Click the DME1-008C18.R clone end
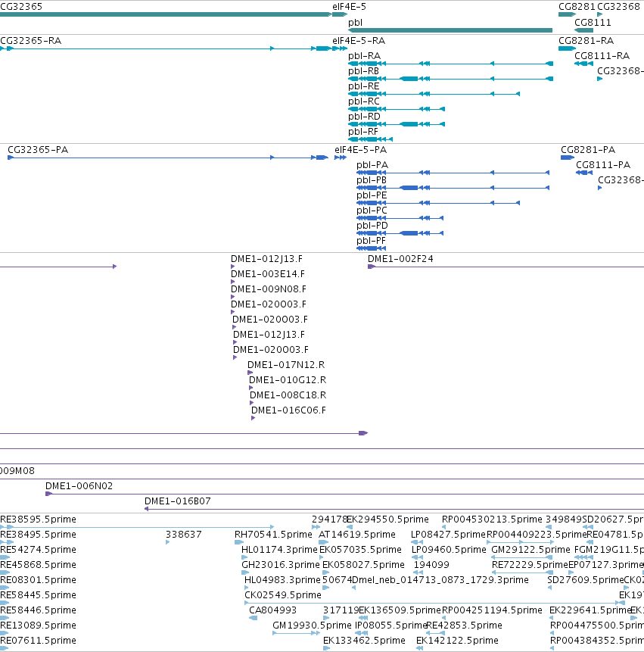The image size is (644, 652). pyautogui.click(x=251, y=403)
